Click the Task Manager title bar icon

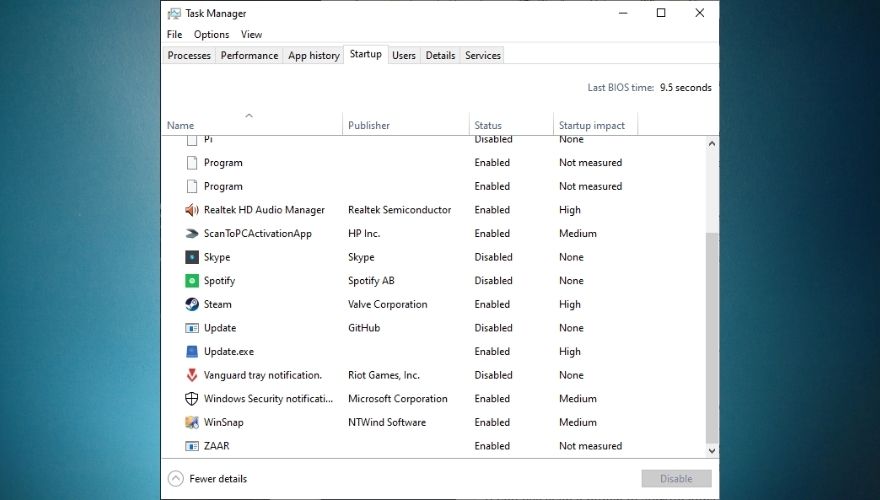click(174, 13)
